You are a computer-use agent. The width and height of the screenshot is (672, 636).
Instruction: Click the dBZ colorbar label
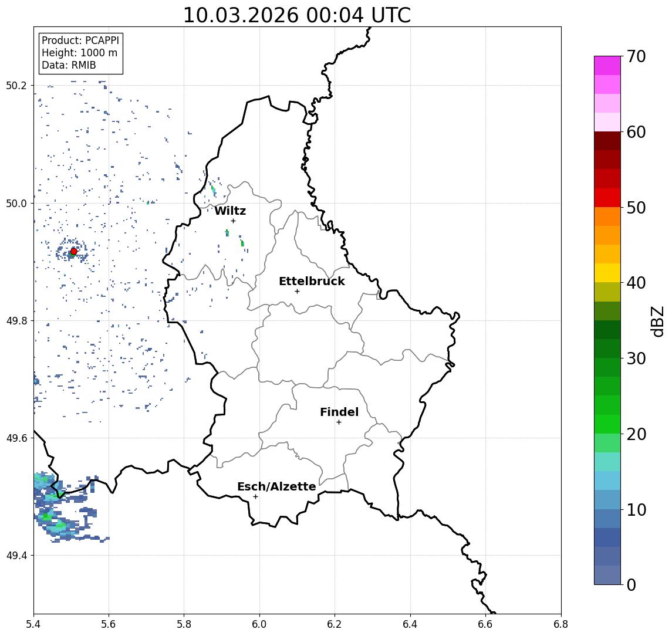coord(658,322)
